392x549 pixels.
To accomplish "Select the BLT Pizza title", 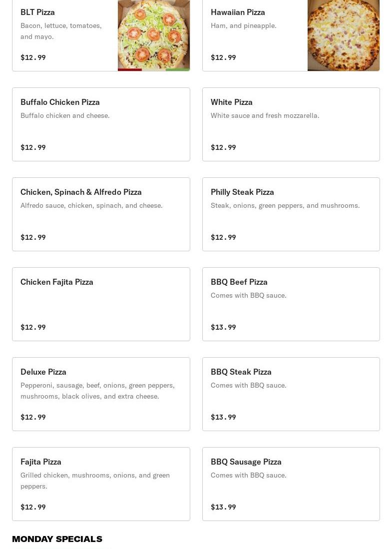I will 38,12.
